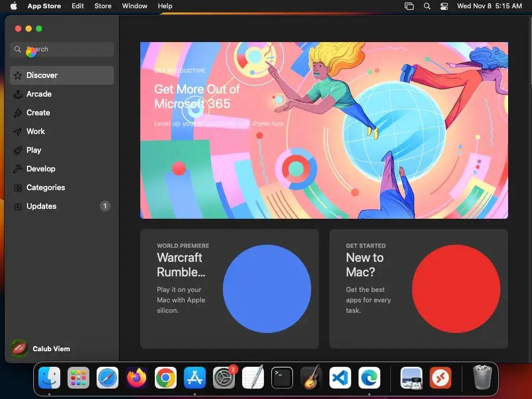Click the date and time in menu bar

coord(489,6)
